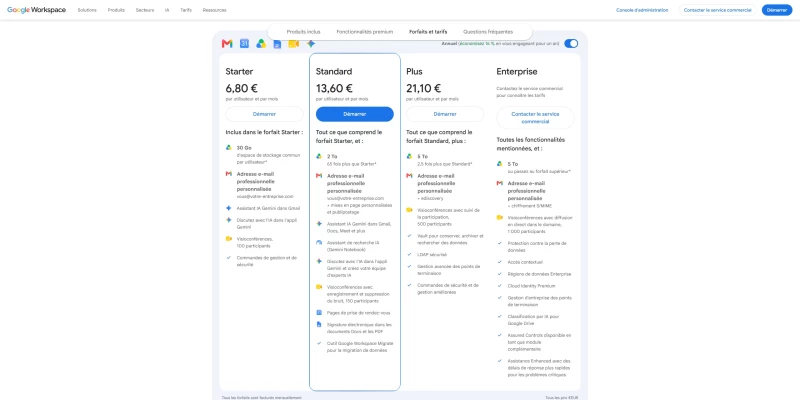Toggle the Annuel billing switch
The image size is (800, 400).
pyautogui.click(x=571, y=44)
